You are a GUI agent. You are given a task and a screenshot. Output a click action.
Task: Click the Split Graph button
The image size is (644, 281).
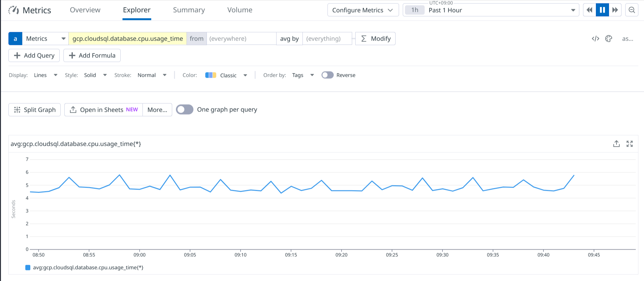[x=34, y=110]
